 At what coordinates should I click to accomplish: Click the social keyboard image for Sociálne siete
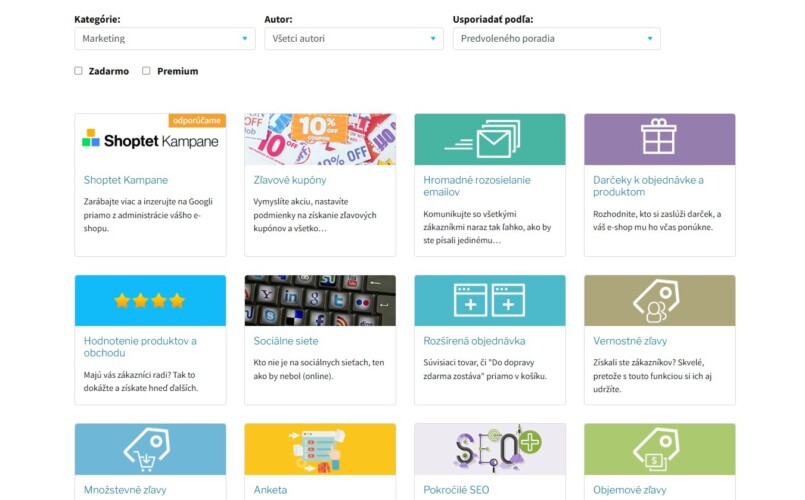(x=320, y=300)
